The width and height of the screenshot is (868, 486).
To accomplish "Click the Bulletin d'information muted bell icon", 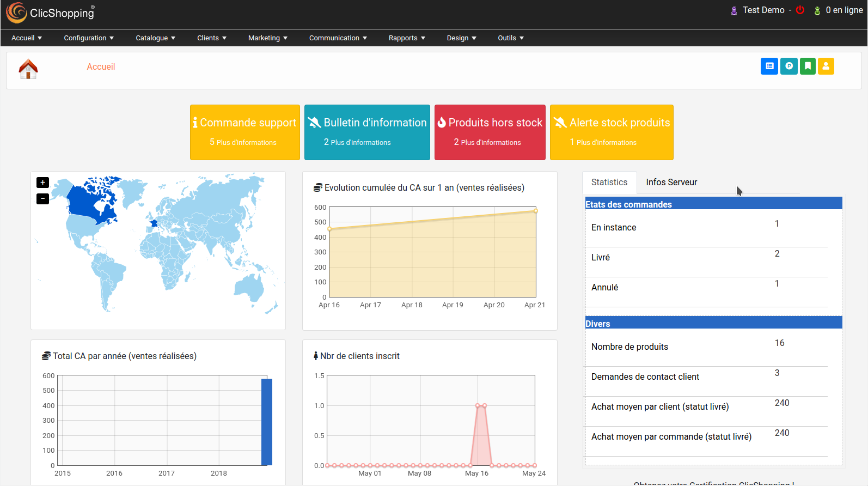I will click(314, 123).
